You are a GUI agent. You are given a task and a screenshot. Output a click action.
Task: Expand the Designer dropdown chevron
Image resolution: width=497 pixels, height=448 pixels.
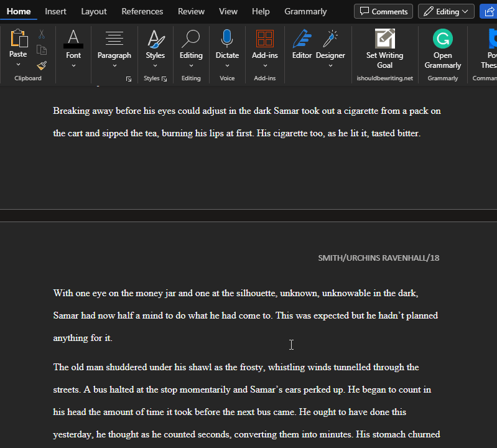(330, 65)
